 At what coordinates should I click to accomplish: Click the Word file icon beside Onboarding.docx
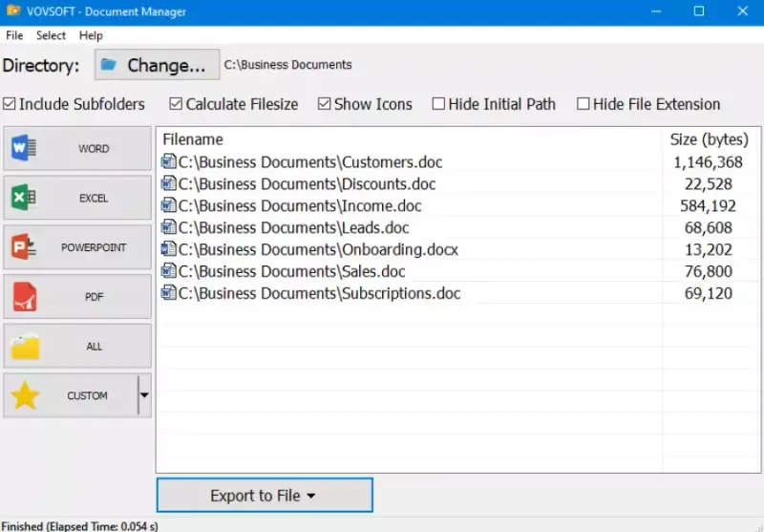click(169, 249)
